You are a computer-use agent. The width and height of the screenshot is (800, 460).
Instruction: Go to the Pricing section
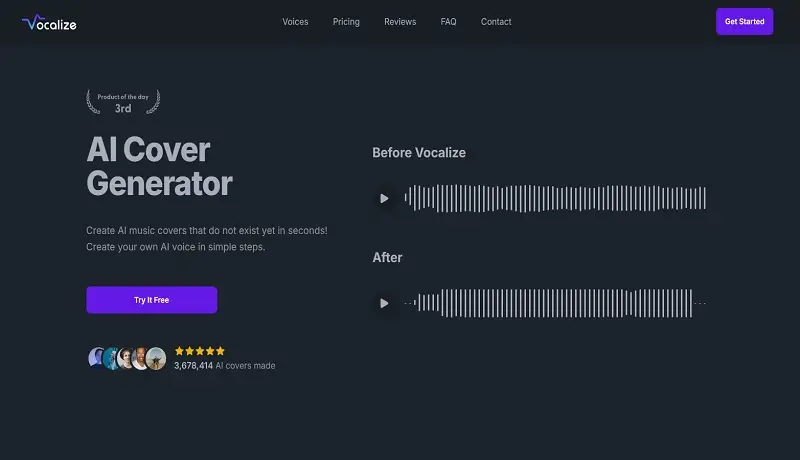346,22
